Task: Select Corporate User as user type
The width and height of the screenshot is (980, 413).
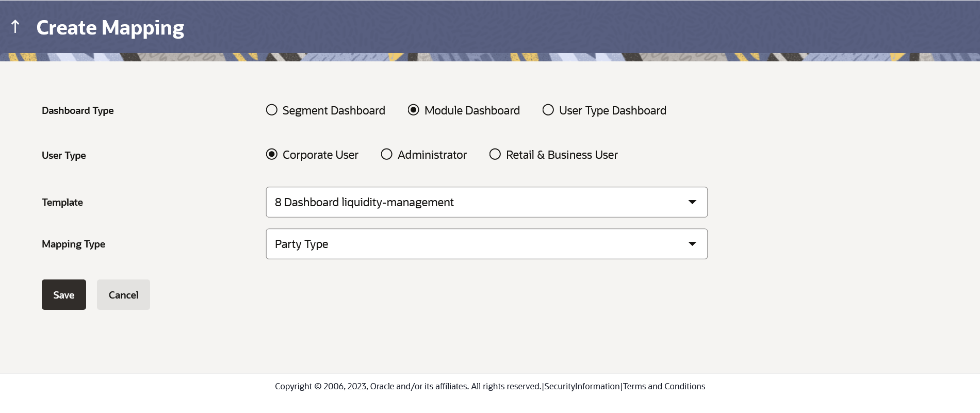Action: coord(272,154)
